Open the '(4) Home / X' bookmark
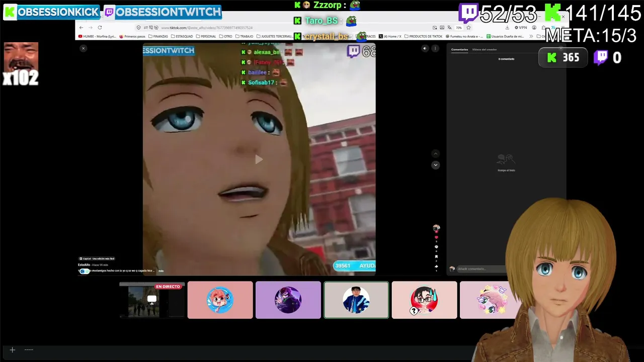This screenshot has width=644, height=362. 390,36
